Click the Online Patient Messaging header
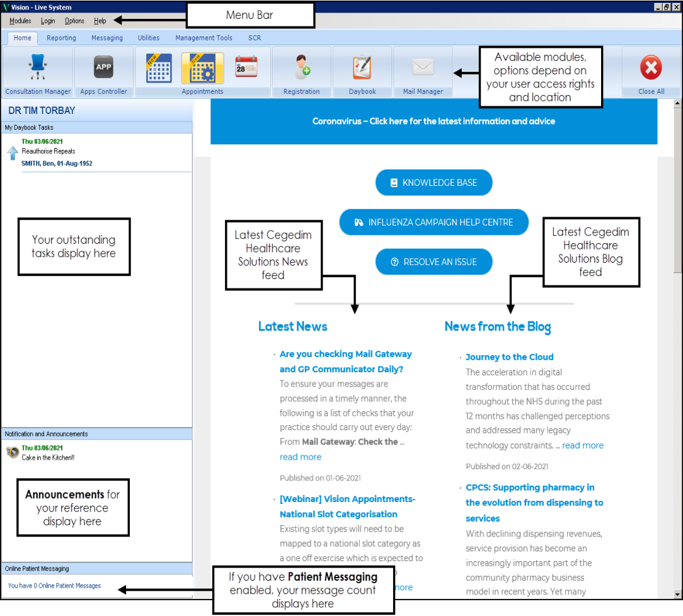 pyautogui.click(x=96, y=569)
